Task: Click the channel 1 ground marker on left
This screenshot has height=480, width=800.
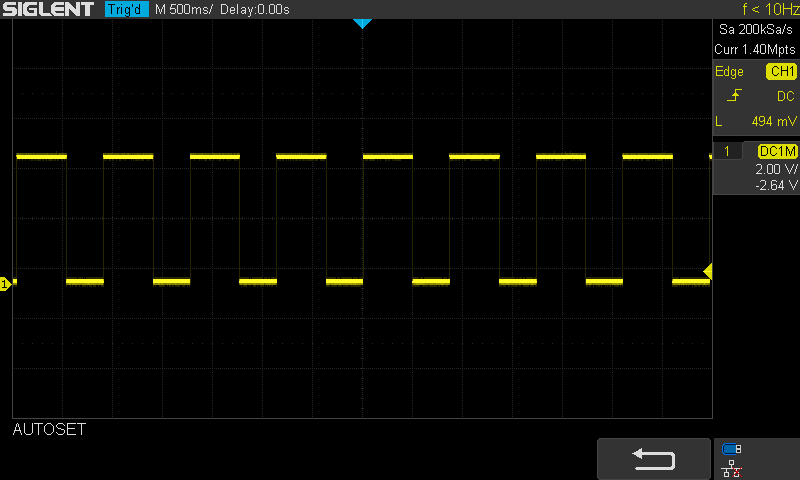Action: (x=5, y=285)
